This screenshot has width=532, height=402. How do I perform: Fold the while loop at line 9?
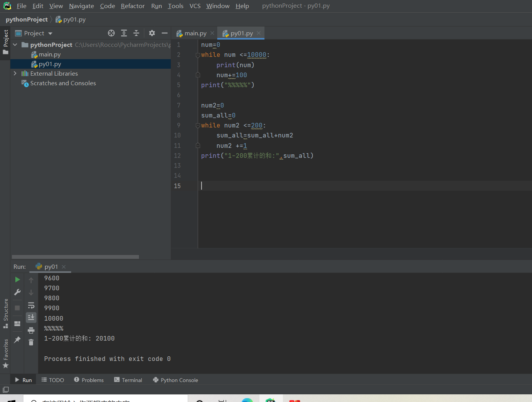[x=198, y=126]
